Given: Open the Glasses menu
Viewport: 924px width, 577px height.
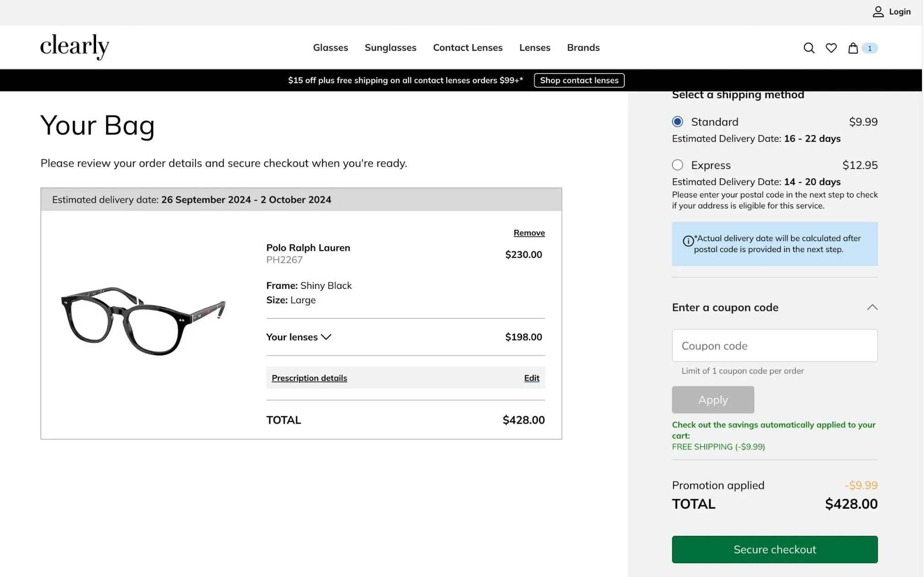Looking at the screenshot, I should point(330,48).
